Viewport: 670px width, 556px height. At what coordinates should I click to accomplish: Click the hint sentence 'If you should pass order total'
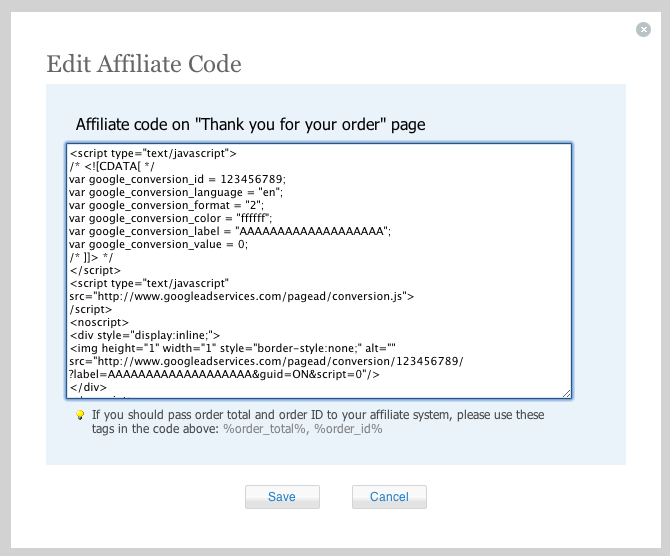tap(318, 422)
